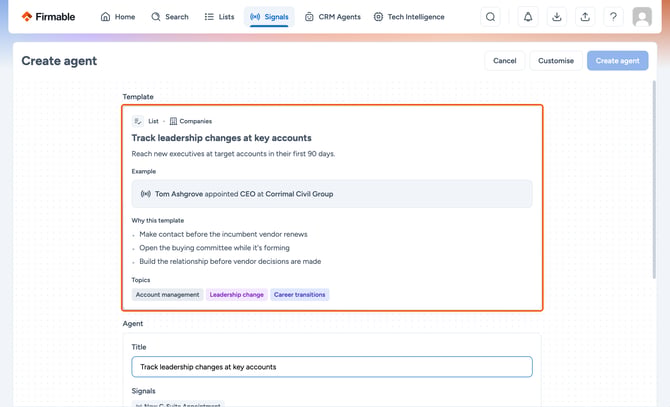This screenshot has width=670, height=407.
Task: Click the Customise button
Action: coord(556,61)
